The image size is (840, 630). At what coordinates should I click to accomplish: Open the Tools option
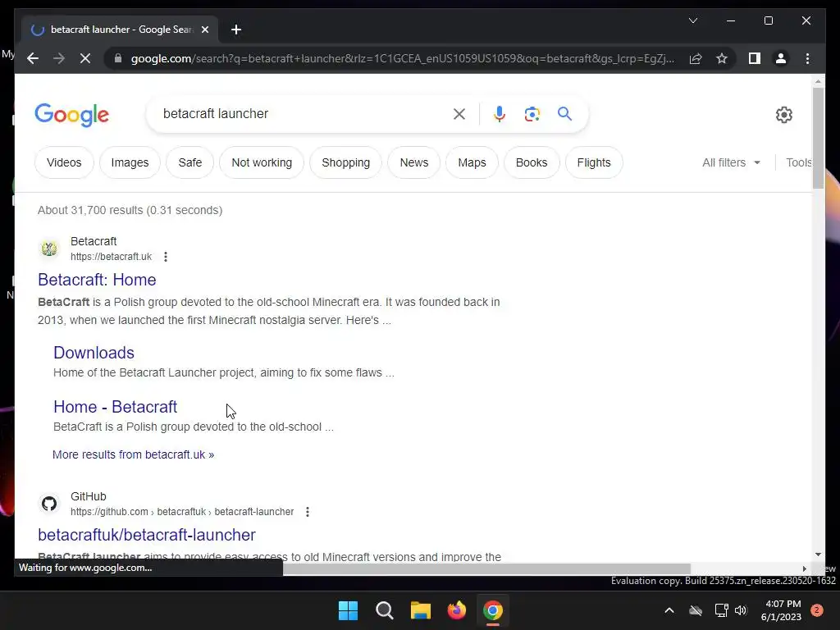tap(799, 162)
